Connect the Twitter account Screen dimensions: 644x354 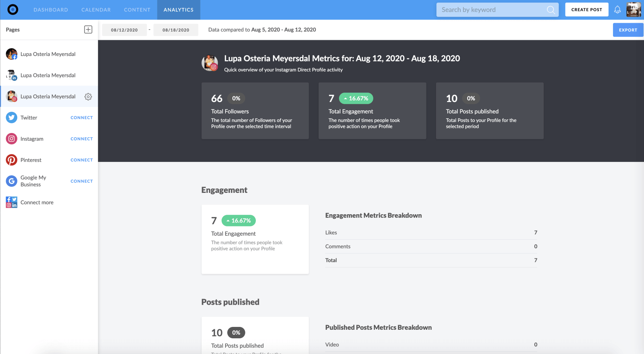tap(81, 118)
